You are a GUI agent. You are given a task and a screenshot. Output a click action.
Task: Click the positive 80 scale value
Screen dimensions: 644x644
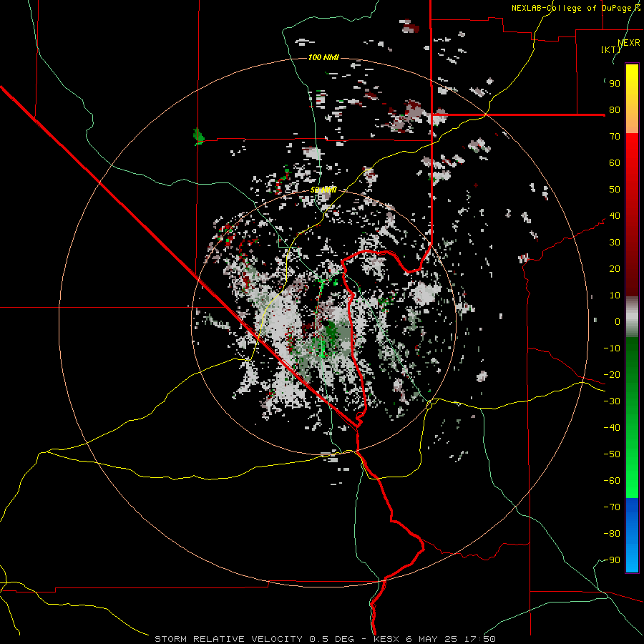coord(615,109)
